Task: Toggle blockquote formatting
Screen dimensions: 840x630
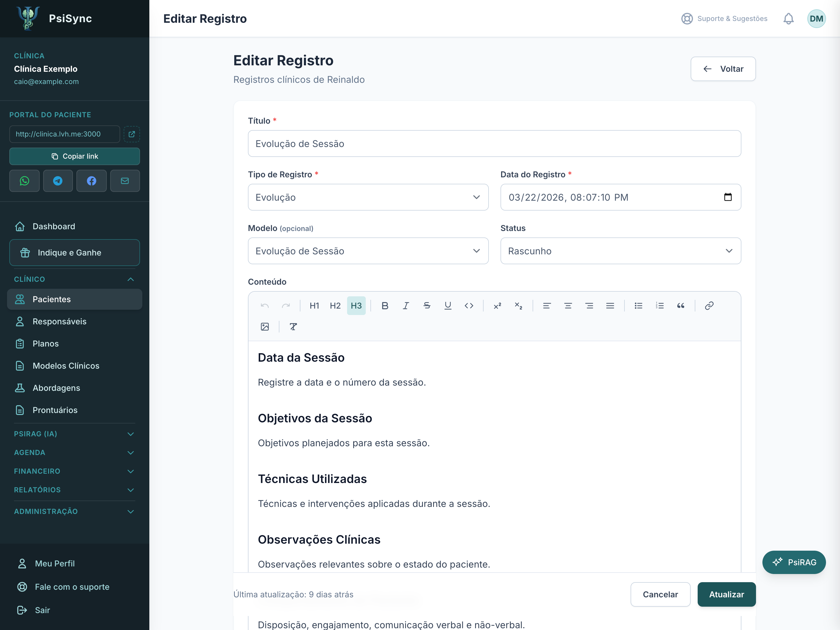Action: click(680, 306)
